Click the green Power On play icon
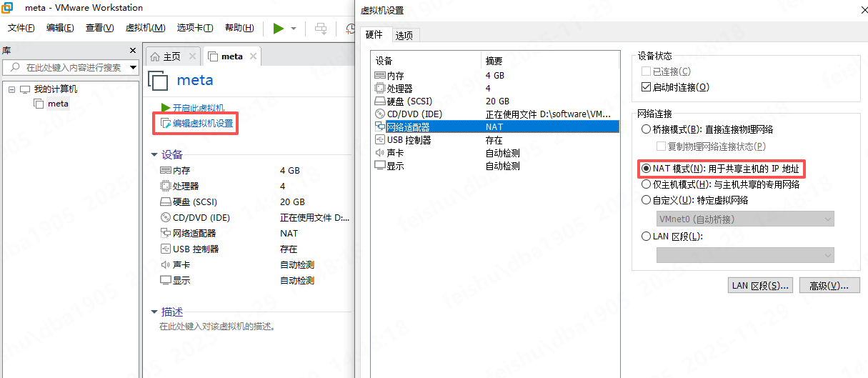This screenshot has width=868, height=378. 278,28
